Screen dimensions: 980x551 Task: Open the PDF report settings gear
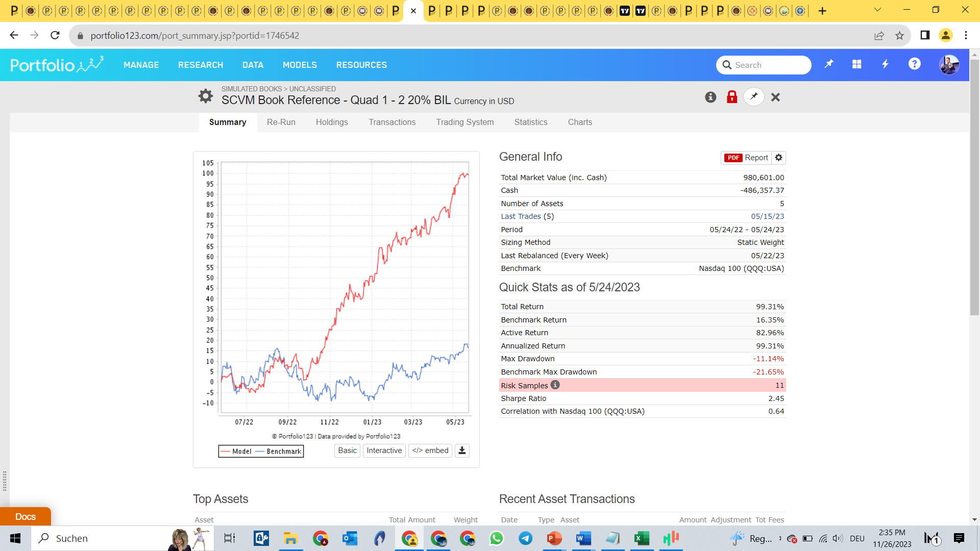coord(778,158)
